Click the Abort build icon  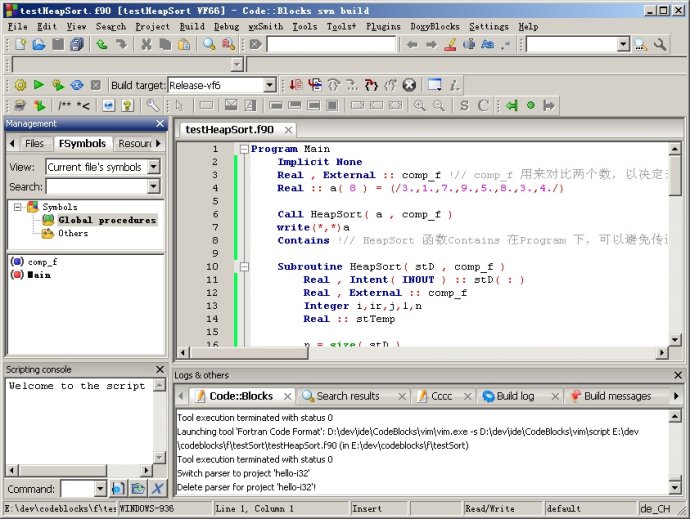click(x=96, y=86)
